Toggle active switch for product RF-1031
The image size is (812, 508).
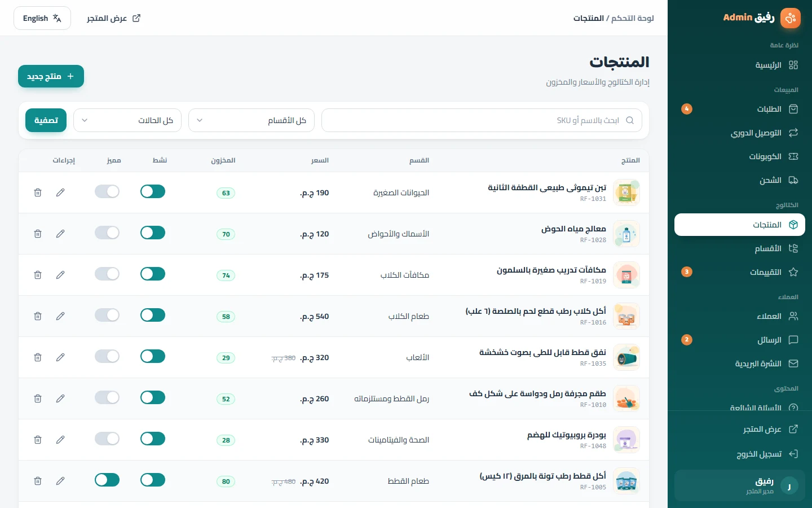(x=153, y=191)
